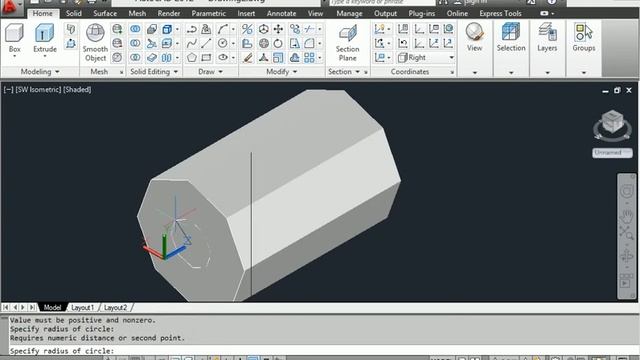Viewport: 640px width, 360px height.
Task: Click the Move tool in Modify panel
Action: [278, 29]
